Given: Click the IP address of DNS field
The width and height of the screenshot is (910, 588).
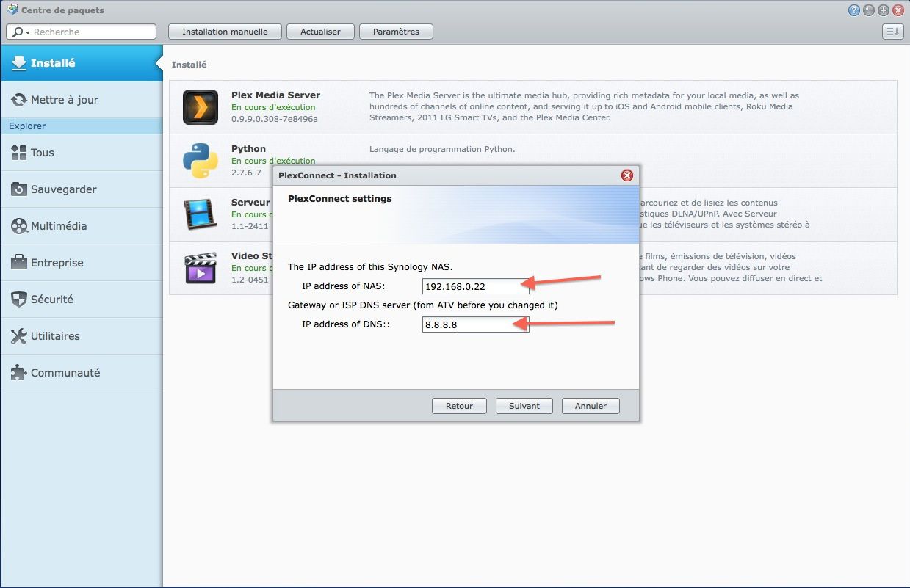Looking at the screenshot, I should [476, 324].
